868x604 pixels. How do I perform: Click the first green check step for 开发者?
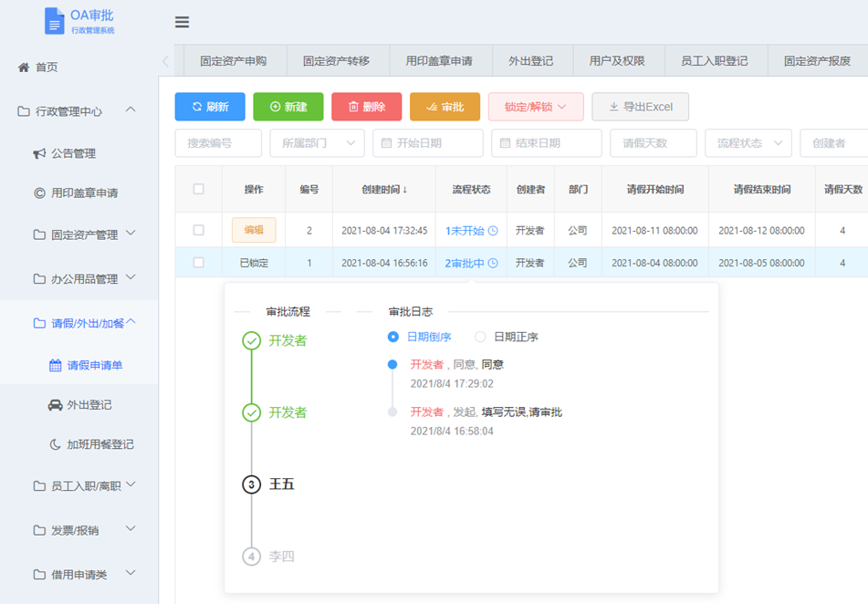click(251, 340)
